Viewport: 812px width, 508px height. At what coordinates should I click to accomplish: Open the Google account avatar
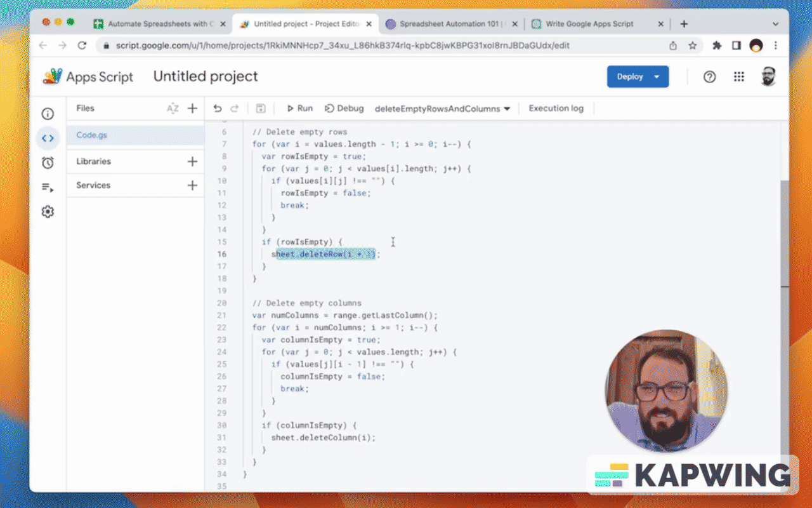click(768, 77)
